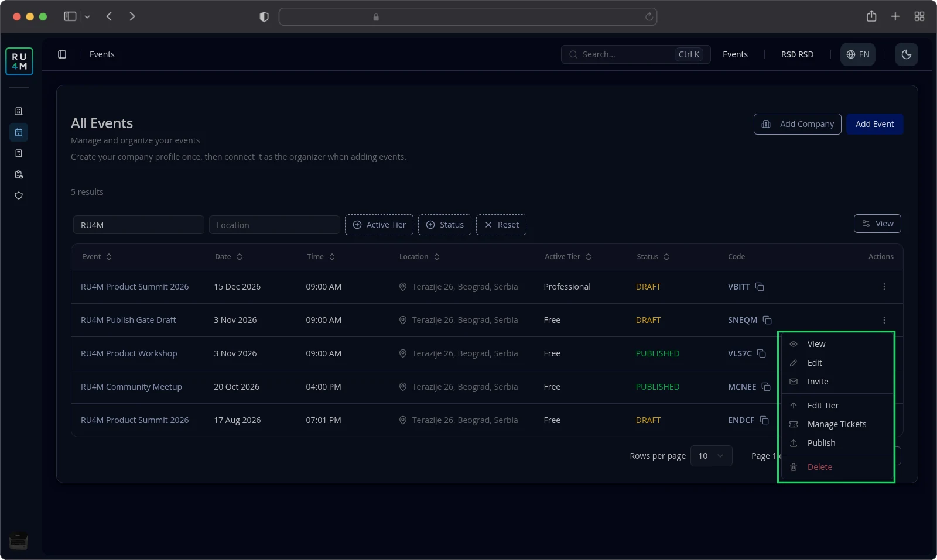The image size is (937, 560).
Task: Toggle sidebar panel icon next to Events breadcrumb
Action: coord(62,54)
